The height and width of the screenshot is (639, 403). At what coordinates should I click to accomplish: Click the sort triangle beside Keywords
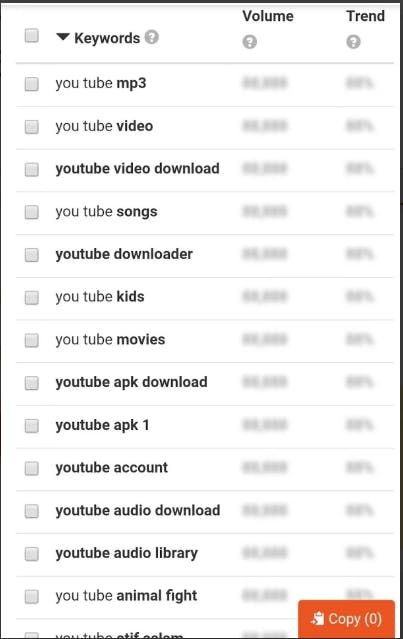click(x=63, y=37)
